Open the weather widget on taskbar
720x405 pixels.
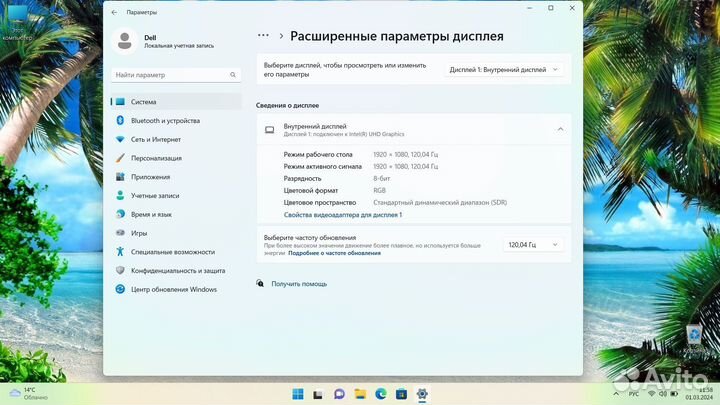point(28,394)
